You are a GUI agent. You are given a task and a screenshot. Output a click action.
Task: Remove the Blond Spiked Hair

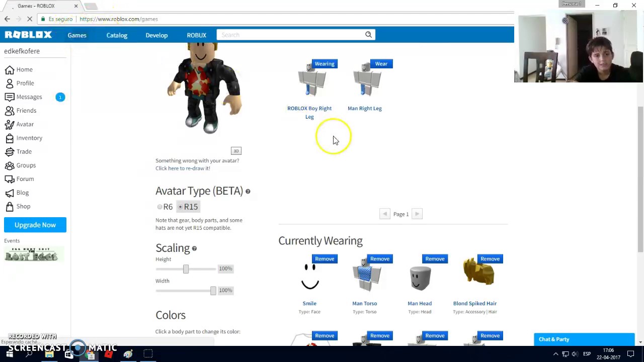(x=490, y=259)
